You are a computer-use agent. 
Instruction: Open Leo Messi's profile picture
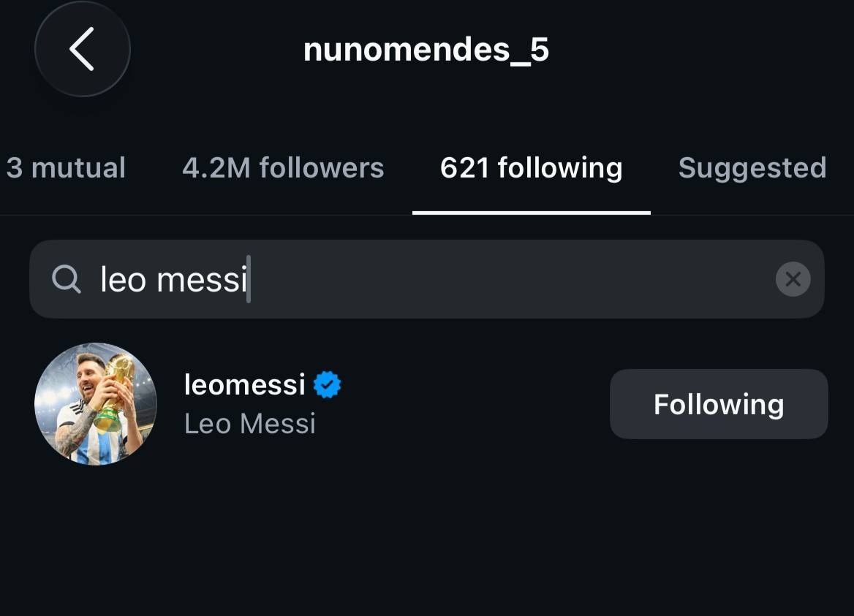pyautogui.click(x=96, y=404)
